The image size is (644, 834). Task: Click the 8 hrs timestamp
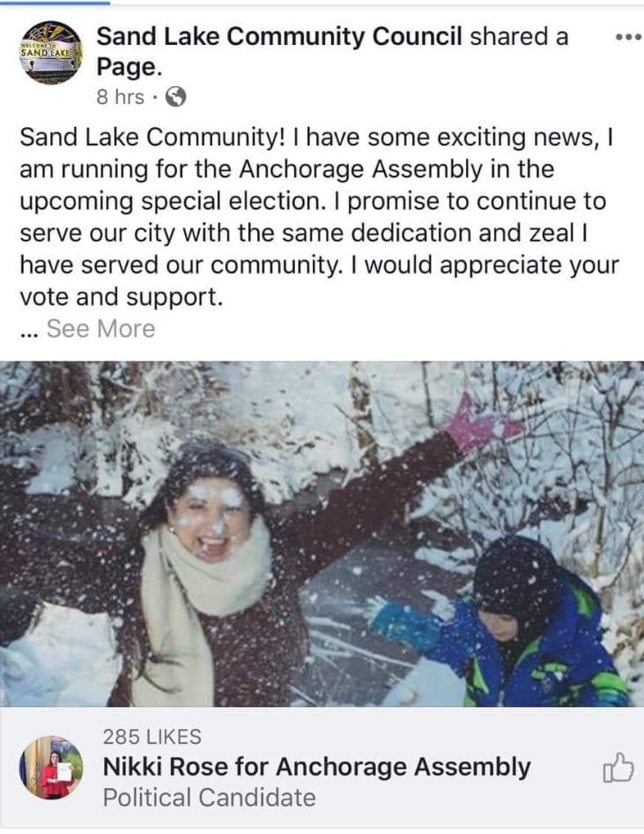point(120,97)
